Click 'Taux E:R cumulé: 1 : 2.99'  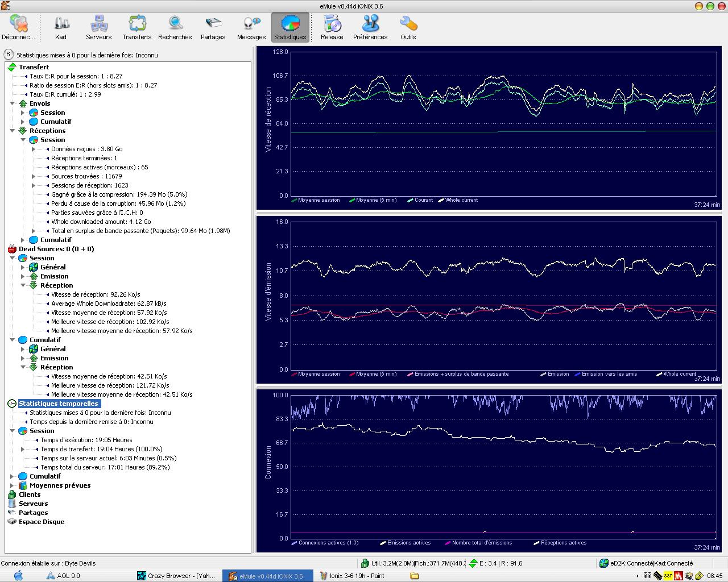click(x=65, y=94)
